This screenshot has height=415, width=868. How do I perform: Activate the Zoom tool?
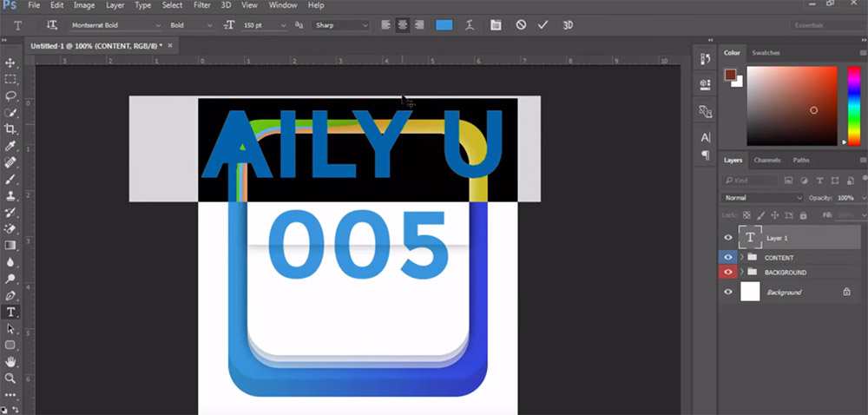coord(10,378)
